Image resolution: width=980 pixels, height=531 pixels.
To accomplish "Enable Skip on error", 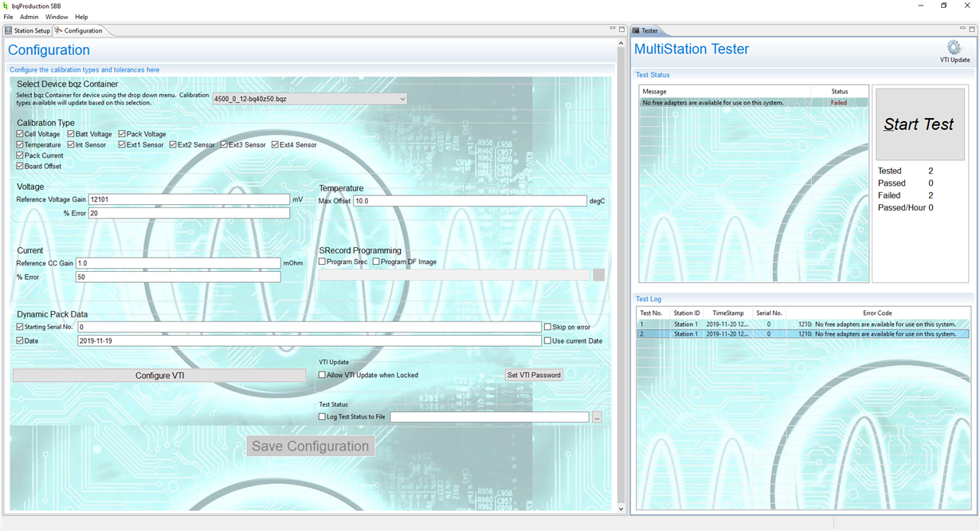I will (x=547, y=327).
